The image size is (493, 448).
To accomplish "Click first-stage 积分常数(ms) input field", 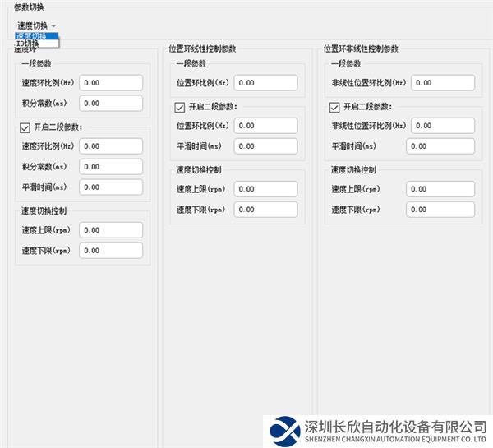I will tap(111, 104).
